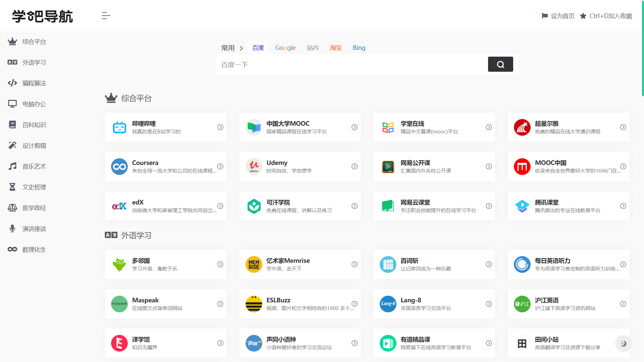Click the 学吧导航 site logo
644x362 pixels.
point(42,16)
